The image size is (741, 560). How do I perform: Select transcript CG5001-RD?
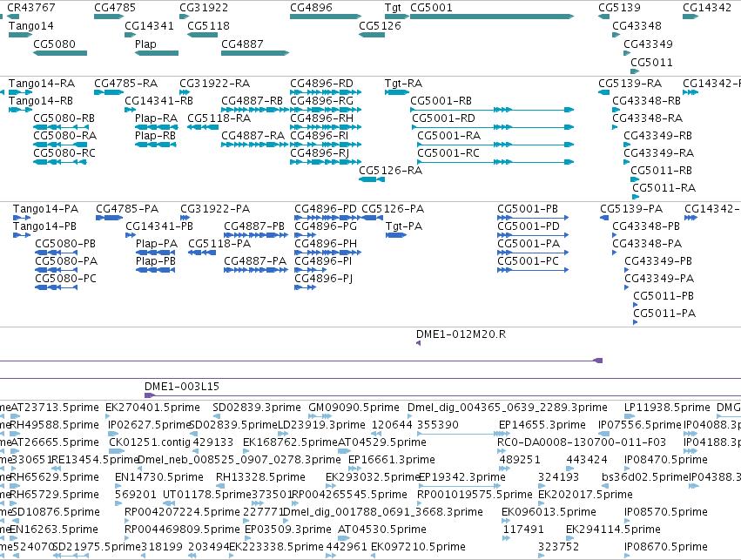tap(493, 127)
